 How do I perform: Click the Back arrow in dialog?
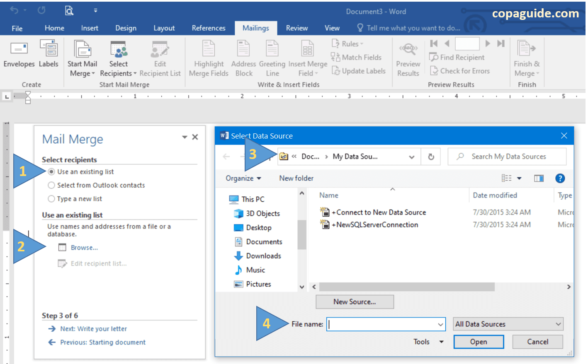(226, 157)
